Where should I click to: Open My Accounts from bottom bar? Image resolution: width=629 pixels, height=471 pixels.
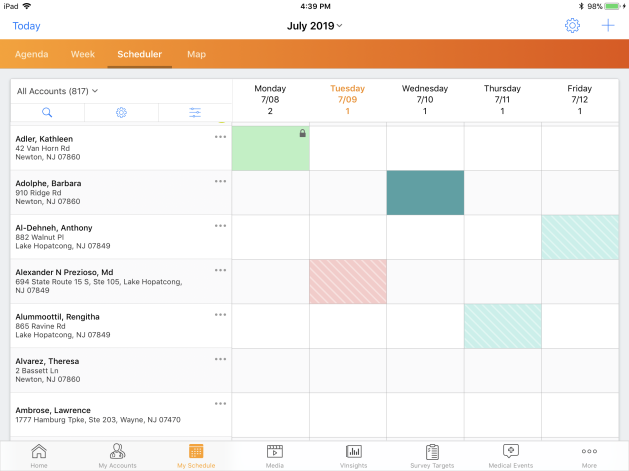117,455
